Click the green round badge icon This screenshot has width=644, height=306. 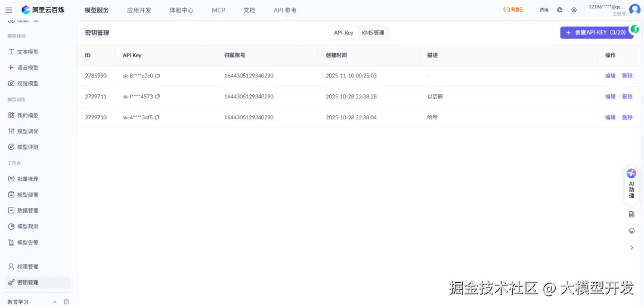tap(635, 29)
